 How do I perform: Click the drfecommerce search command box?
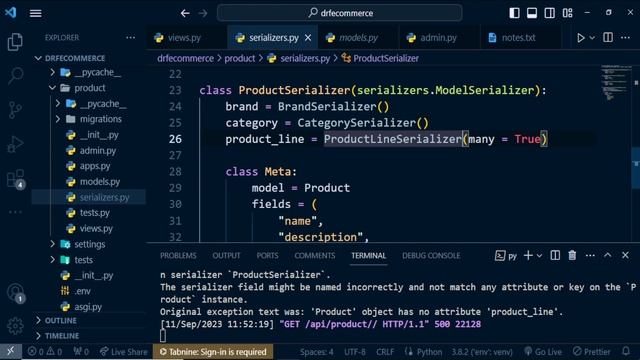[x=340, y=13]
